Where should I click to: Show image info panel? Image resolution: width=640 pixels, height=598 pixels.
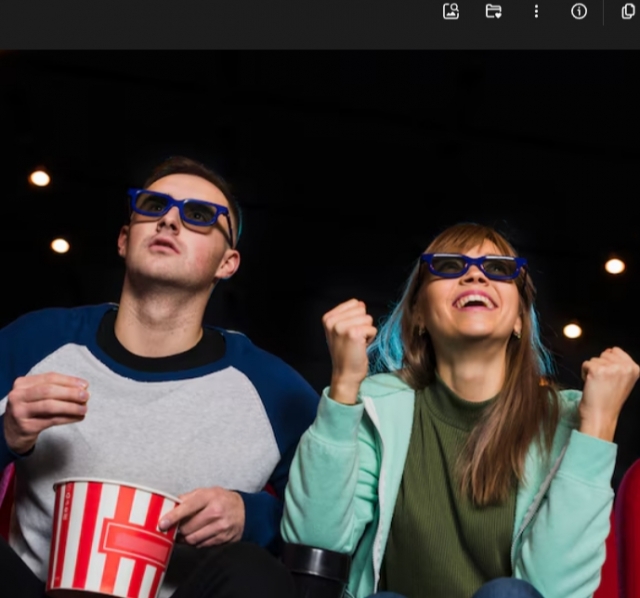(579, 11)
